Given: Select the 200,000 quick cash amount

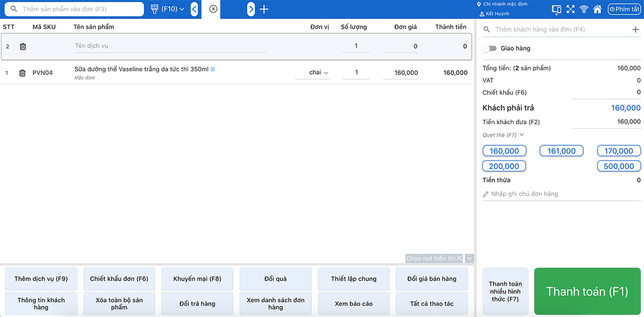Looking at the screenshot, I should [504, 166].
